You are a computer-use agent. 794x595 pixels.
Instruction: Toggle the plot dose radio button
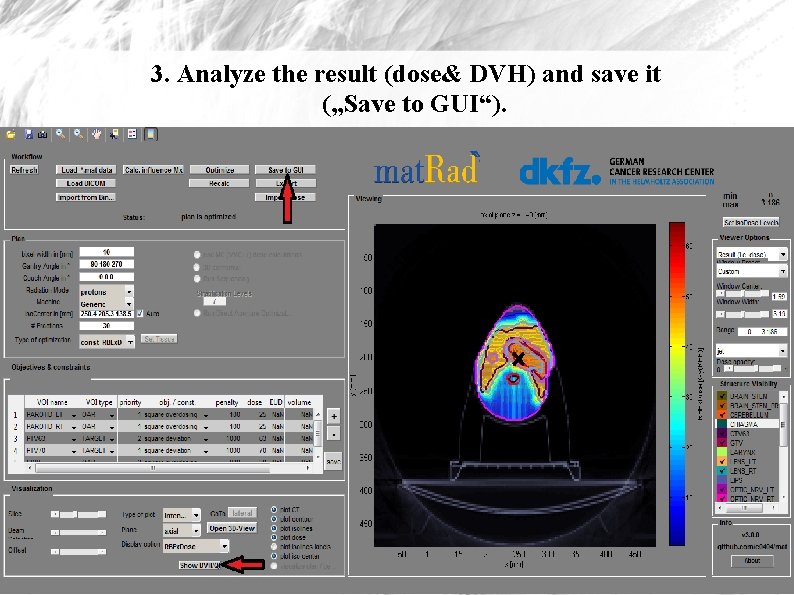[274, 537]
